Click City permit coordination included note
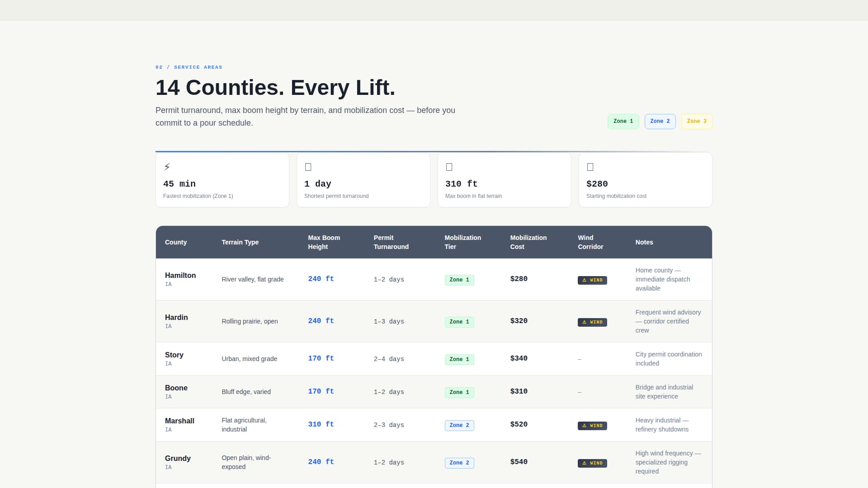This screenshot has height=488, width=868. [669, 359]
